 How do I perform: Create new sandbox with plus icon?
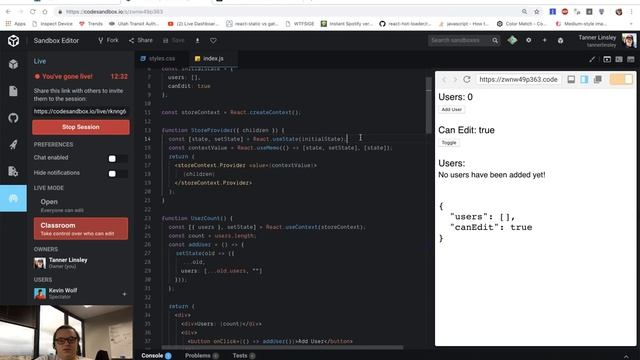(544, 40)
